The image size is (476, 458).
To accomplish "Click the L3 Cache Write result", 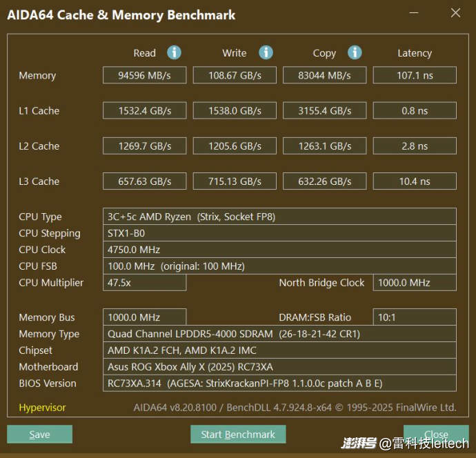I will pyautogui.click(x=235, y=181).
